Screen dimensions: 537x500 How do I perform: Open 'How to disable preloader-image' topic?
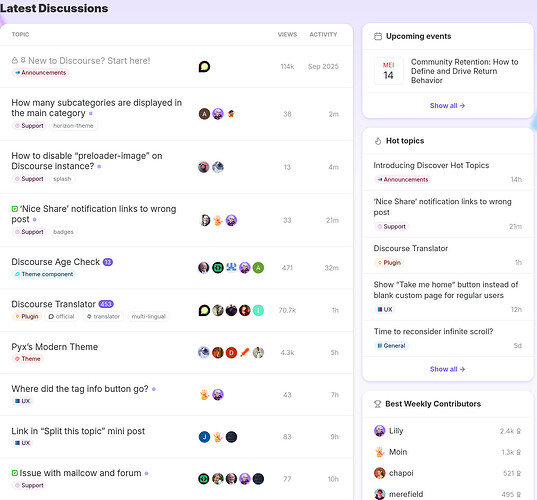pyautogui.click(x=87, y=161)
